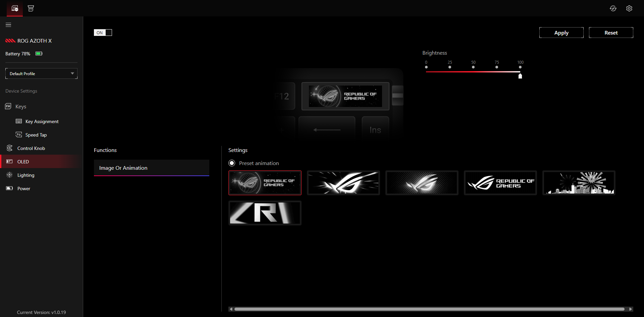Click the Functions heading
The image size is (644, 317).
click(x=105, y=150)
